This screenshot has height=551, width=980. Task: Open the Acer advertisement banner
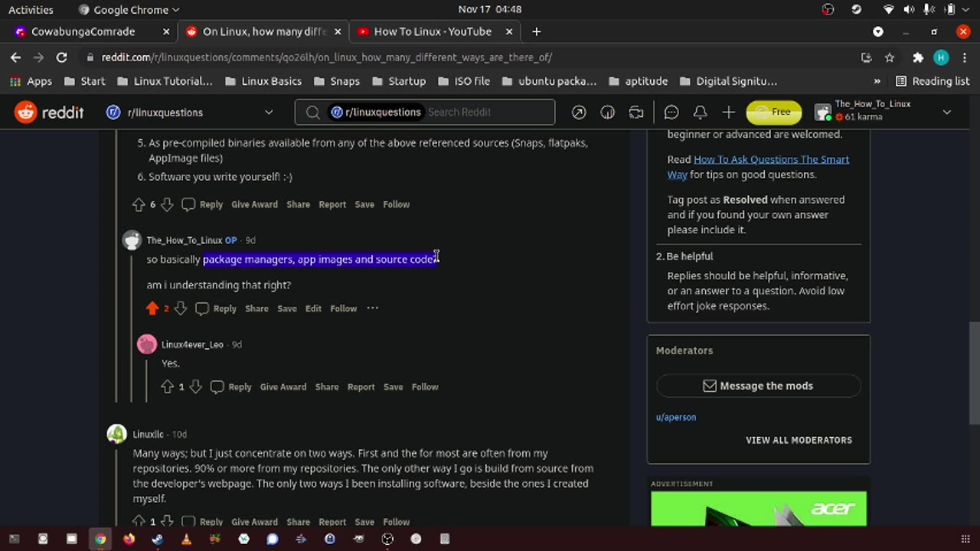click(x=759, y=509)
